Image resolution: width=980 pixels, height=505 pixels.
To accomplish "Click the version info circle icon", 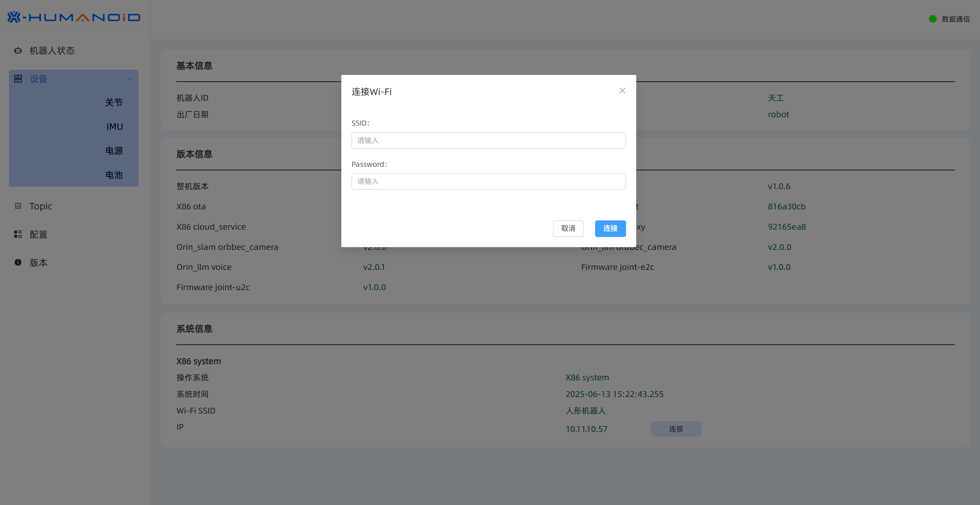I will 18,262.
